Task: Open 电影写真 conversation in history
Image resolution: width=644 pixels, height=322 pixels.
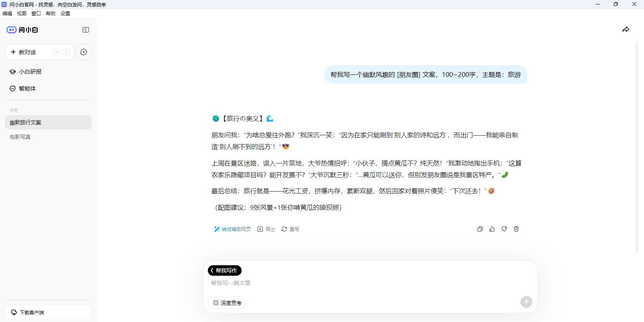Action: coord(20,137)
